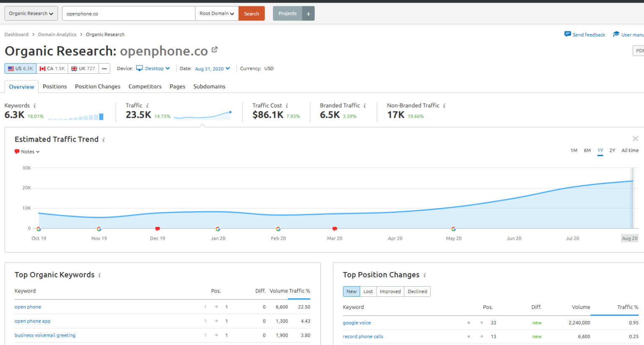
Task: Open the red note marker at Dec 19
Action: point(158,229)
